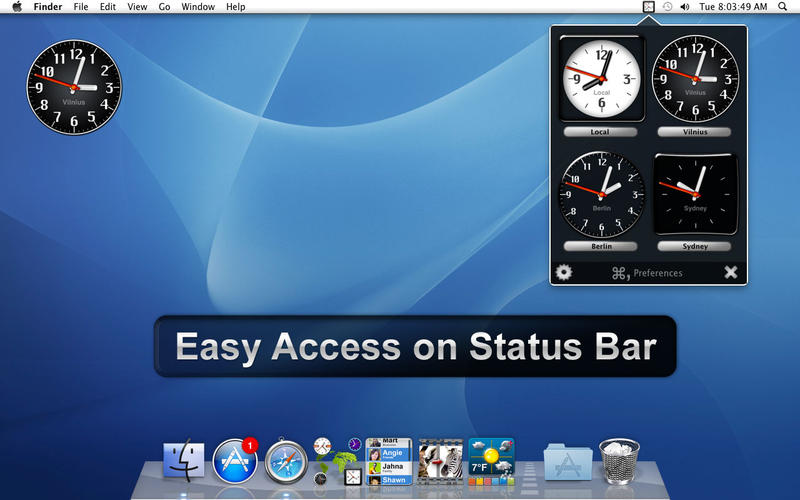The height and width of the screenshot is (500, 800).
Task: Open the world clocks app in dock
Action: point(337,460)
